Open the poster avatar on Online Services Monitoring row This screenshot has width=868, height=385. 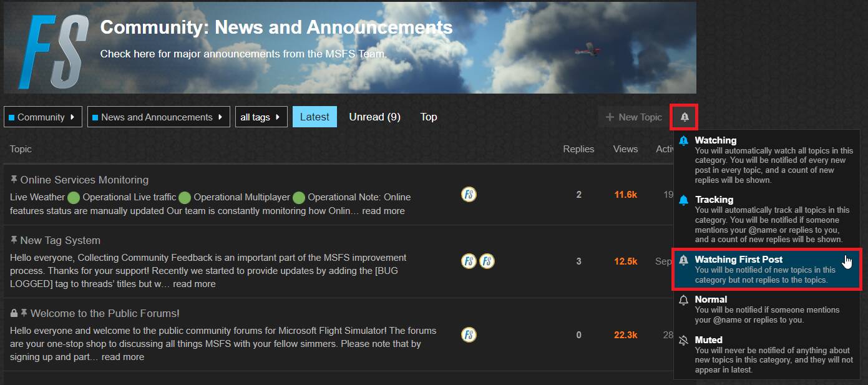469,195
